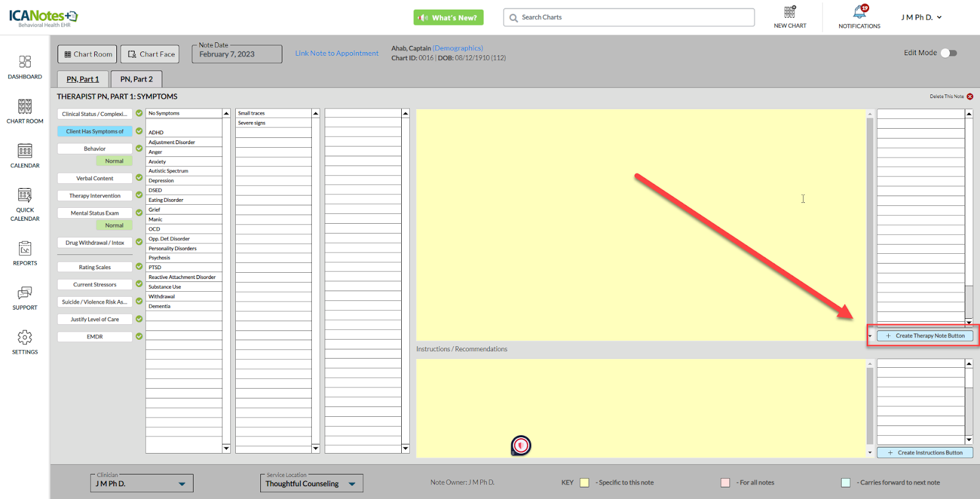The height and width of the screenshot is (499, 980).
Task: Click Create Therapy Note Button
Action: coord(925,336)
